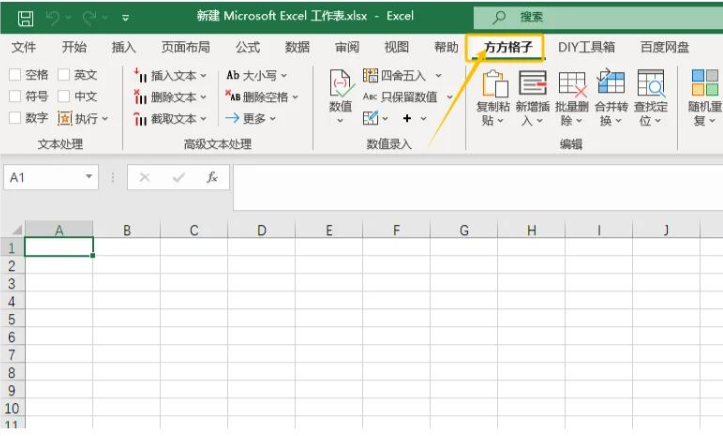Click the 复制粘贴 clipboard icon
Viewport: 723px width, 436px height.
[x=494, y=84]
